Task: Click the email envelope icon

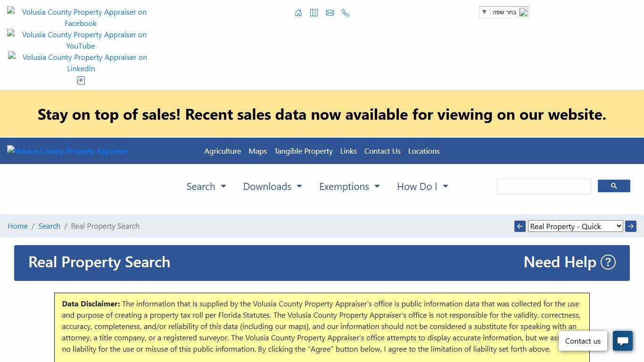Action: 330,13
